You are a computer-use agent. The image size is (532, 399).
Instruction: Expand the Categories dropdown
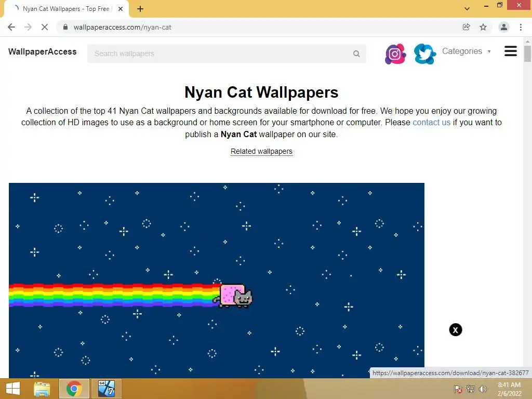coord(467,51)
